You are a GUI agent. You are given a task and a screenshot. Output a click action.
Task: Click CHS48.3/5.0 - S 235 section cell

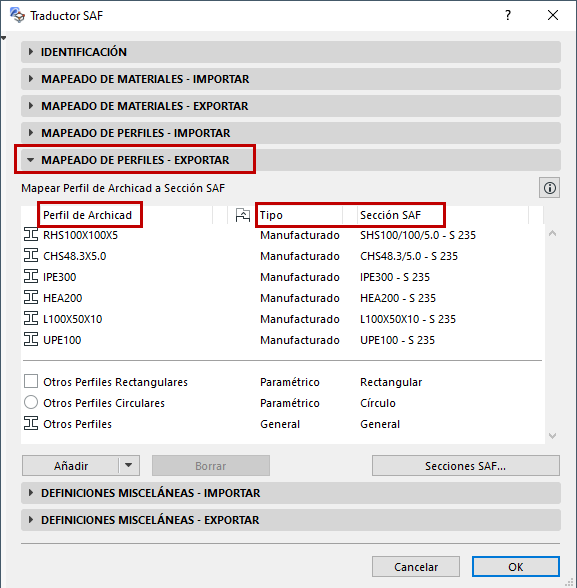pos(409,256)
